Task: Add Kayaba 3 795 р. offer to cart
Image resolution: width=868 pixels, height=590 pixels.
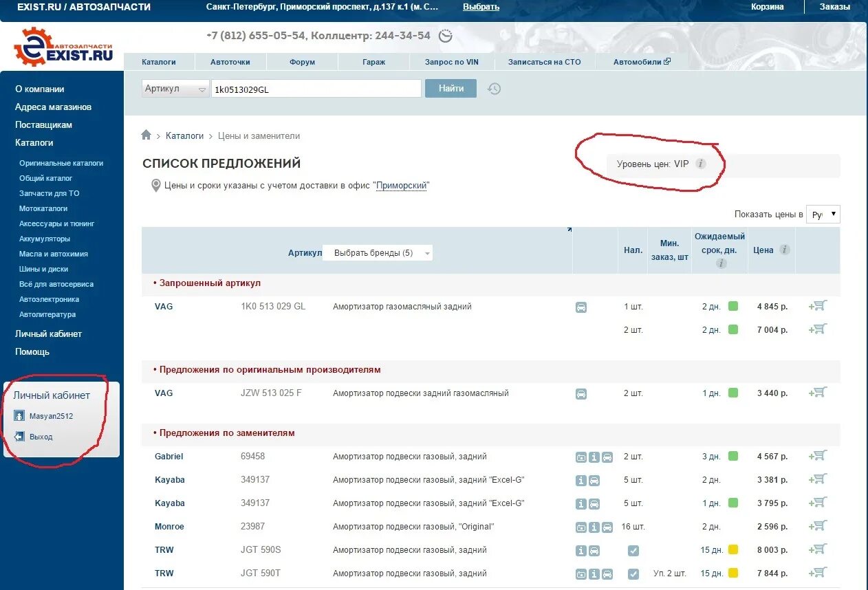Action: click(818, 503)
